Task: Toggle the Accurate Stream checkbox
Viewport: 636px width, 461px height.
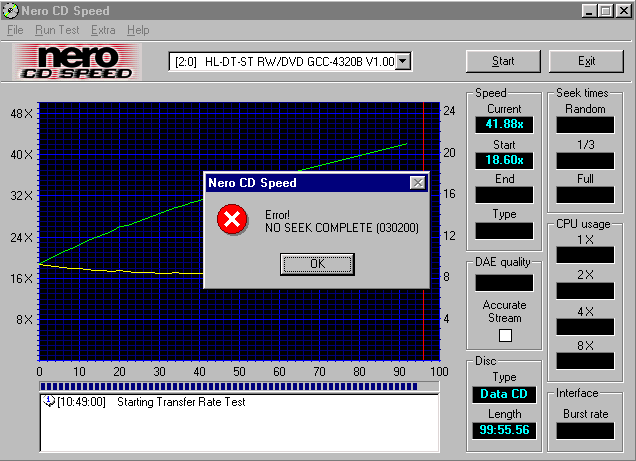Action: 505,335
